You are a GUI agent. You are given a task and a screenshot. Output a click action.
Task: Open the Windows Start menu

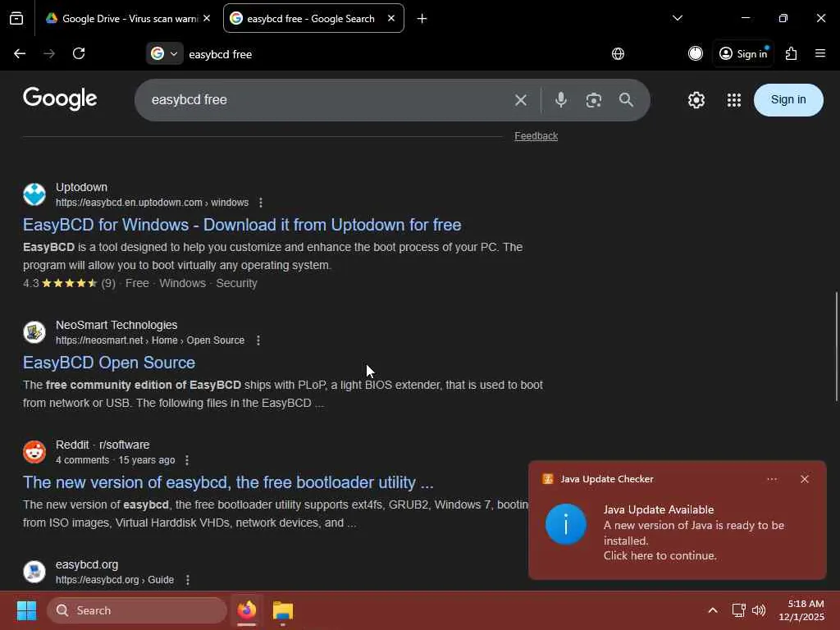point(27,610)
